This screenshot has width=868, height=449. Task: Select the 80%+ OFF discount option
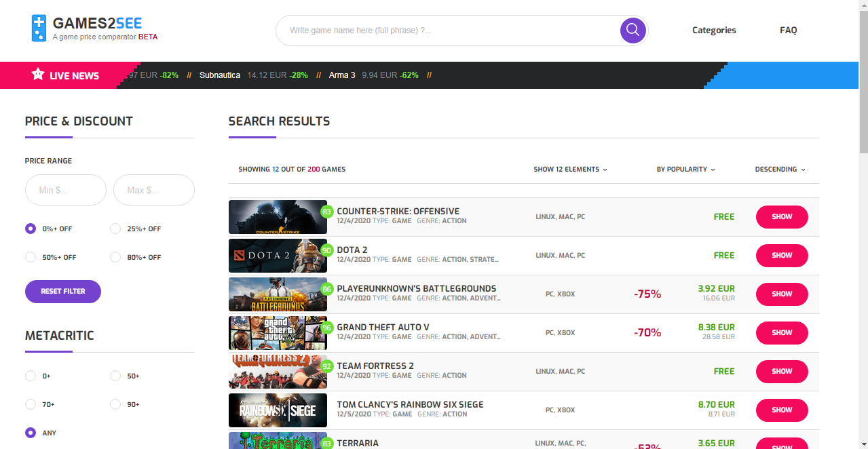tap(115, 257)
